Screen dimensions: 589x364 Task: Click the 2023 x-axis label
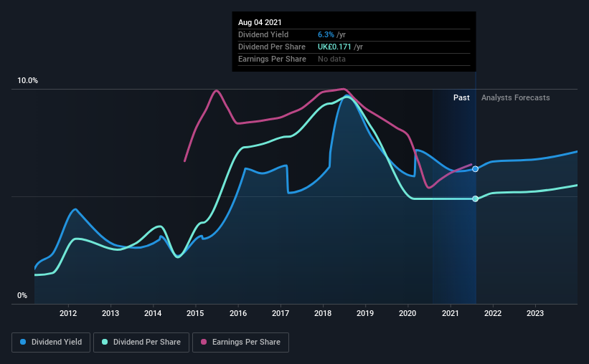pyautogui.click(x=535, y=313)
